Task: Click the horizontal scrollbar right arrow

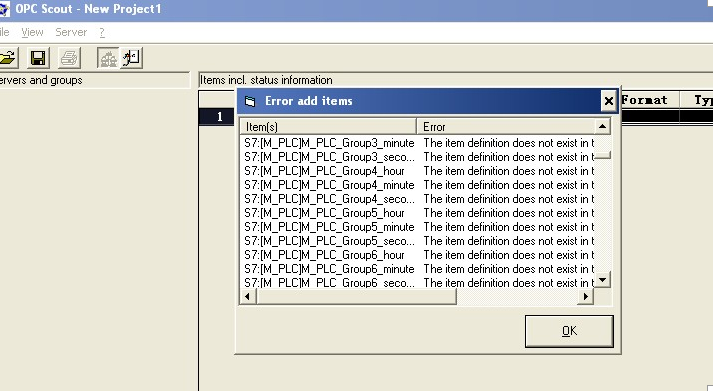Action: [x=586, y=296]
